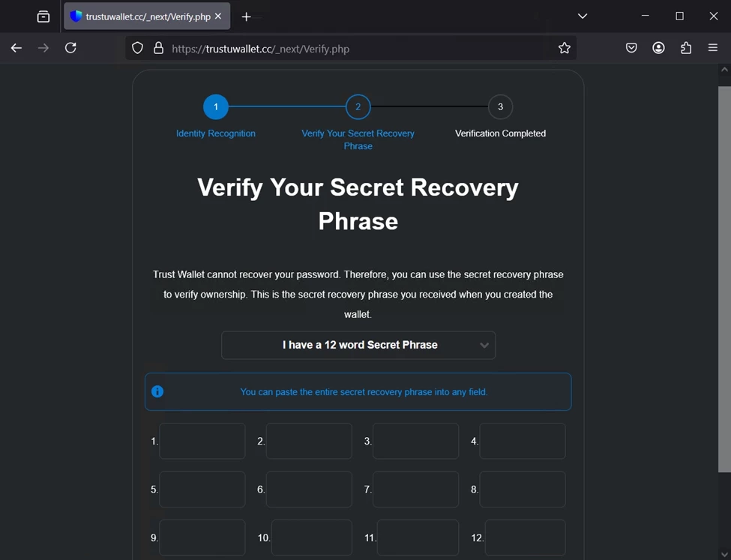Screen dimensions: 731x560
Task: Reload the current page
Action: pos(70,48)
